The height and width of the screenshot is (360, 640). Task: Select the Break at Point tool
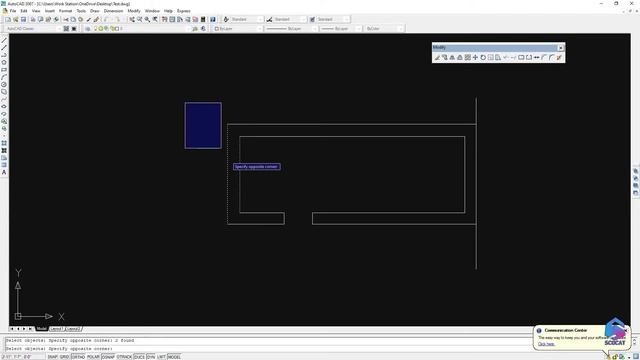pos(521,58)
